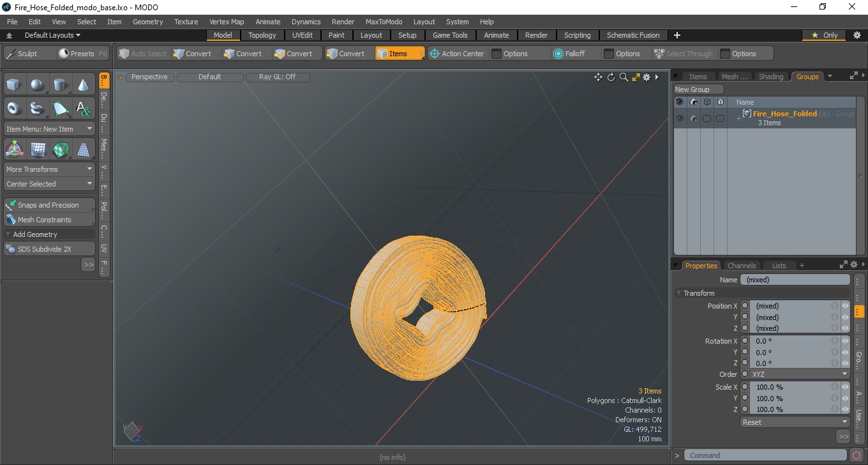Select the Cone primitive tool

pyautogui.click(x=84, y=84)
